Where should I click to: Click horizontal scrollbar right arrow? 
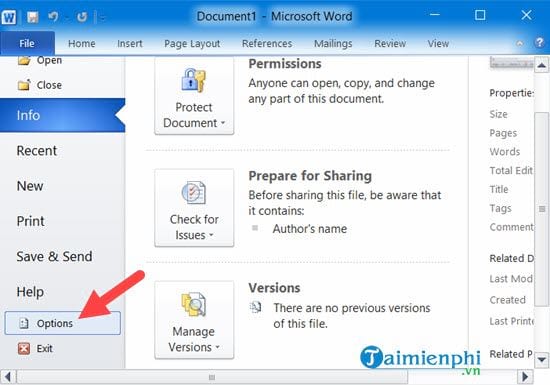[x=525, y=377]
